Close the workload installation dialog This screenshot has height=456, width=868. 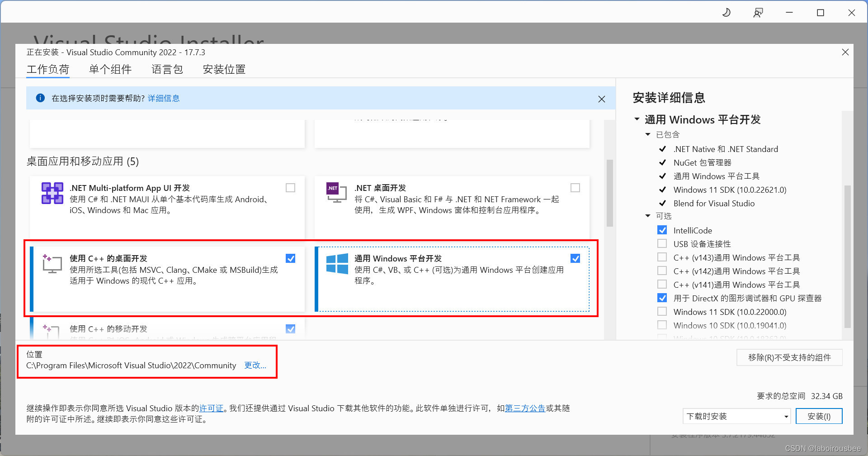(x=845, y=52)
